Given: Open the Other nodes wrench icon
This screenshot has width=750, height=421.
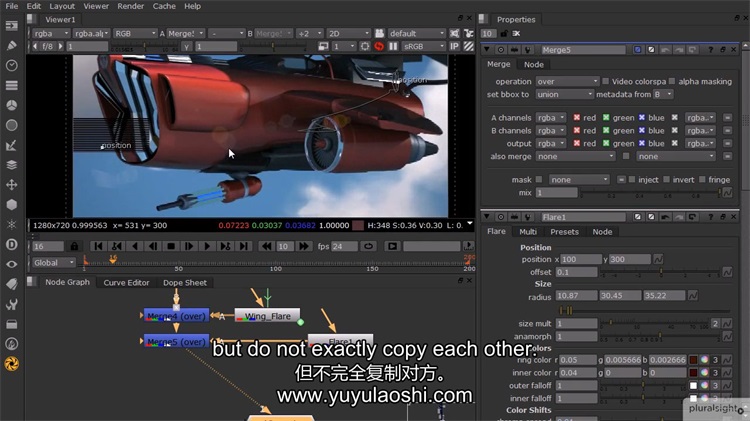Looking at the screenshot, I should 11,304.
